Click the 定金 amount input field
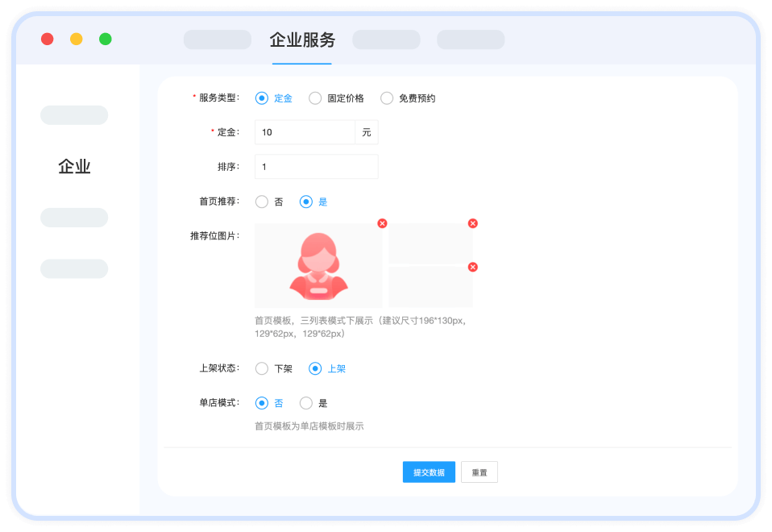 click(305, 132)
